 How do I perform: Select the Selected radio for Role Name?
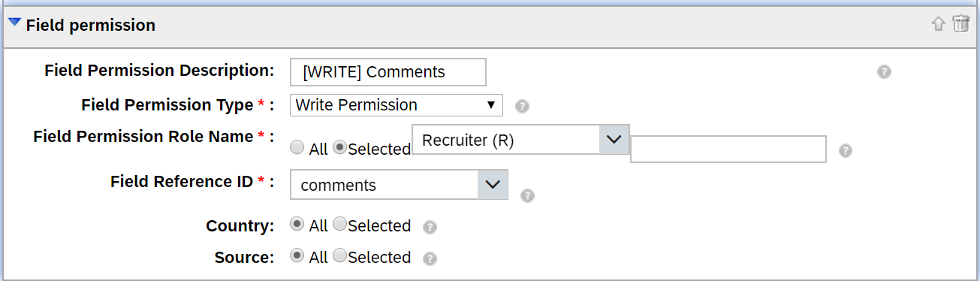(339, 148)
